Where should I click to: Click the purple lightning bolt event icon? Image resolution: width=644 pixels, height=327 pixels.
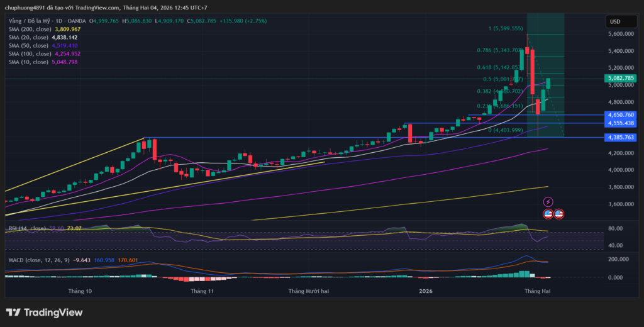coord(548,202)
